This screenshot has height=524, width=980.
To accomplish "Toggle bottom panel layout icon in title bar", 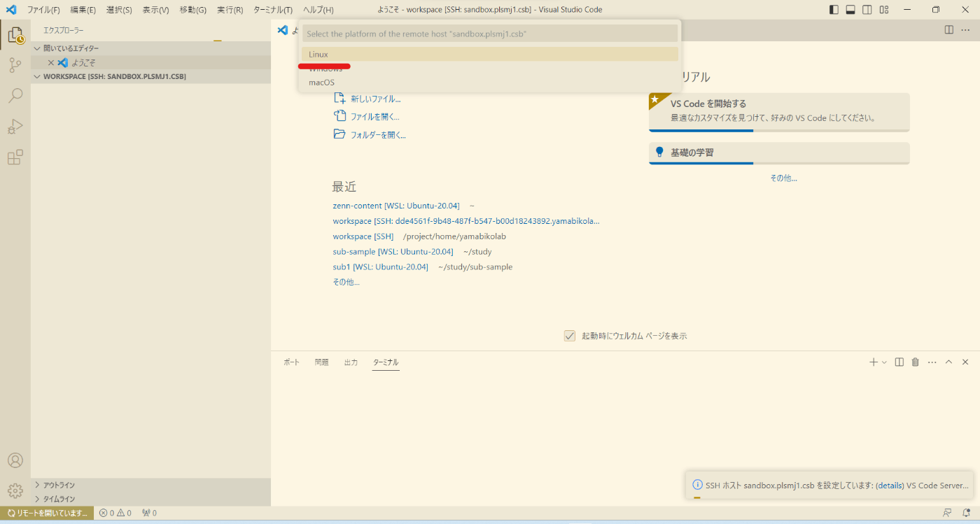I will point(850,10).
